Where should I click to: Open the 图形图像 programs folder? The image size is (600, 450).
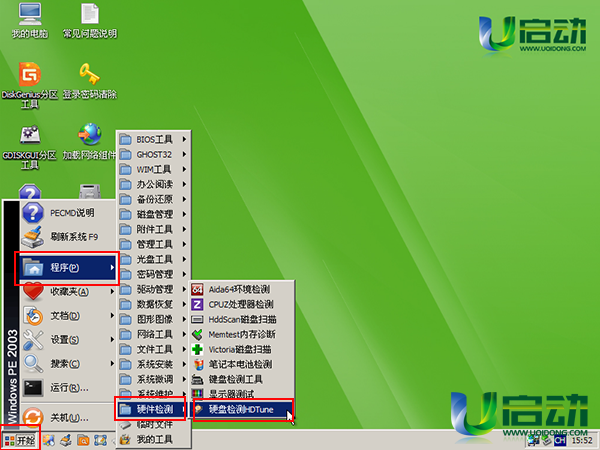coord(153,319)
